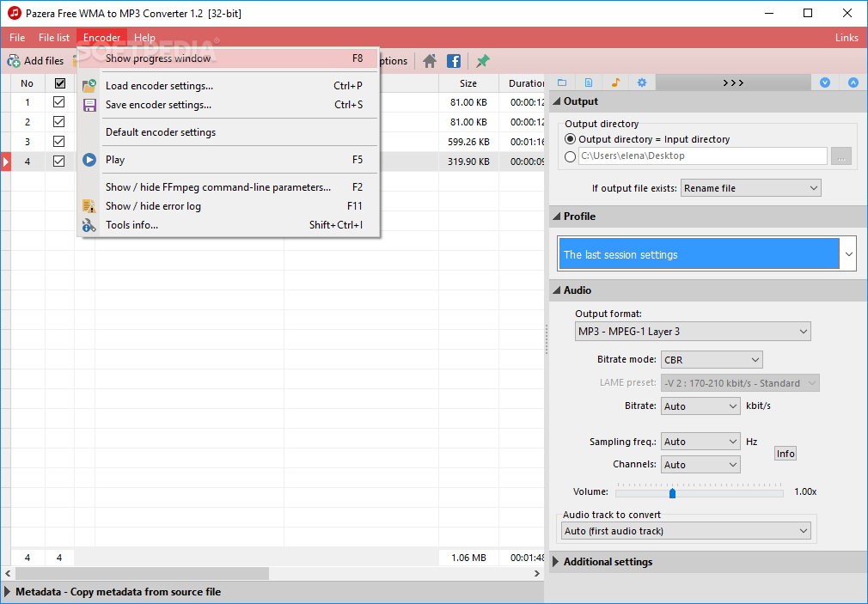Click the horizontal scrollbar of file list
This screenshot has height=604, width=868.
click(x=142, y=574)
